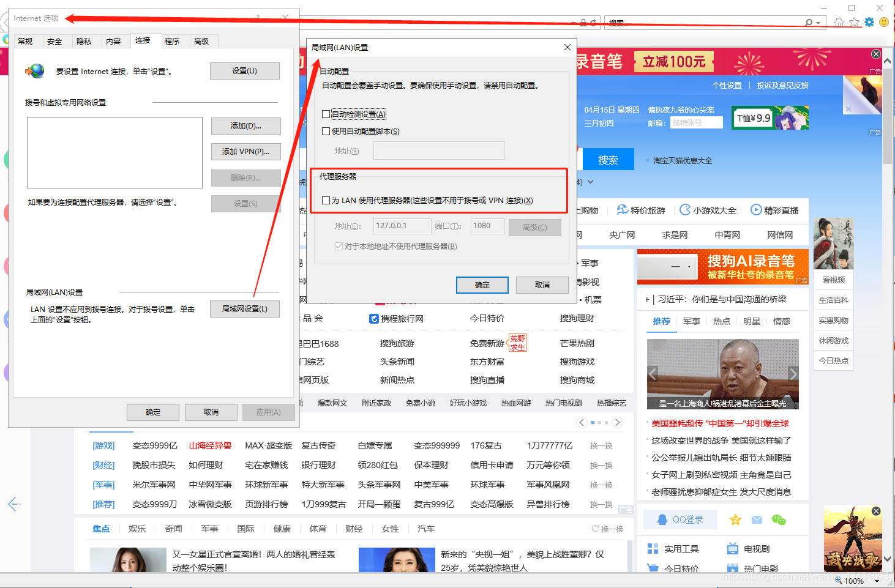Show previous news slide arrow
The width and height of the screenshot is (895, 588).
click(653, 373)
